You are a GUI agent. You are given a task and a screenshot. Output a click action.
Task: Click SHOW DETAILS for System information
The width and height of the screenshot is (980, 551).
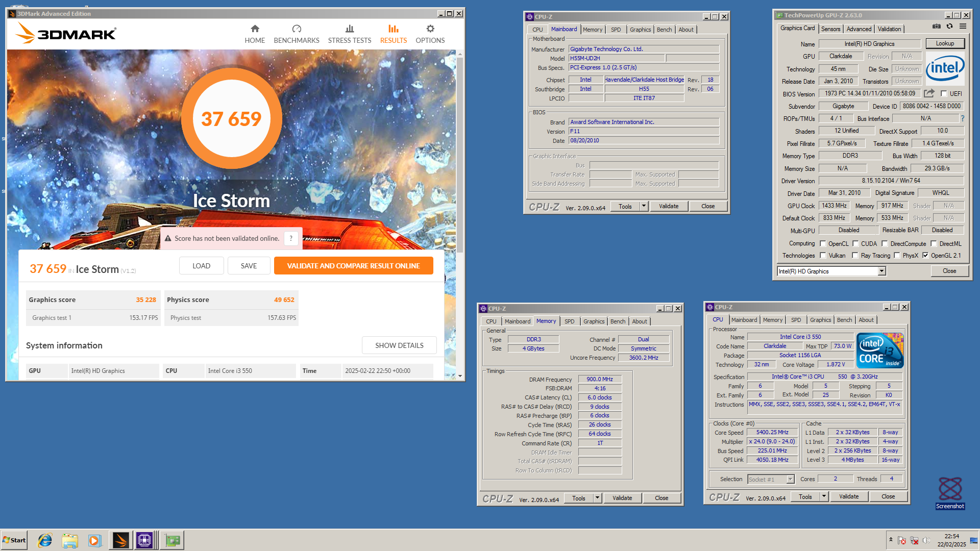pos(399,345)
